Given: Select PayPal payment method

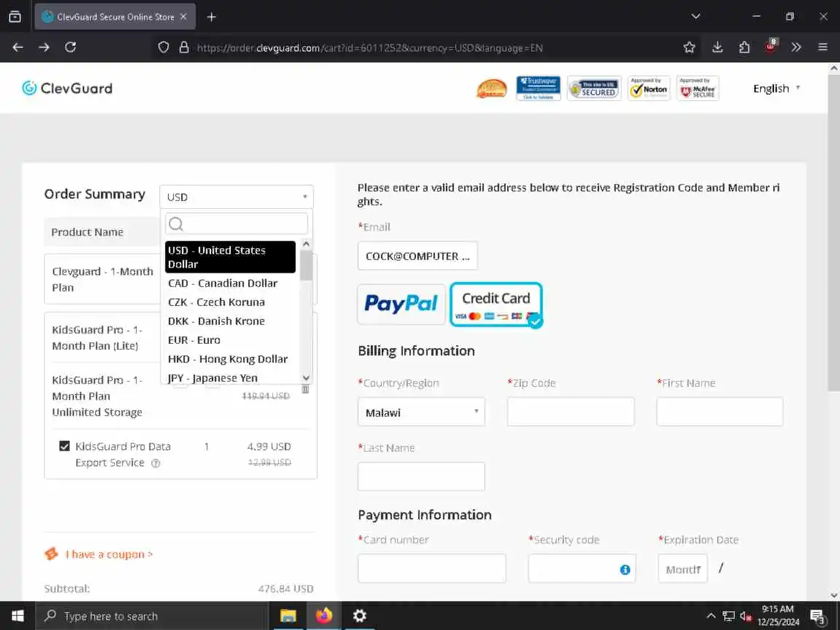Looking at the screenshot, I should point(401,304).
